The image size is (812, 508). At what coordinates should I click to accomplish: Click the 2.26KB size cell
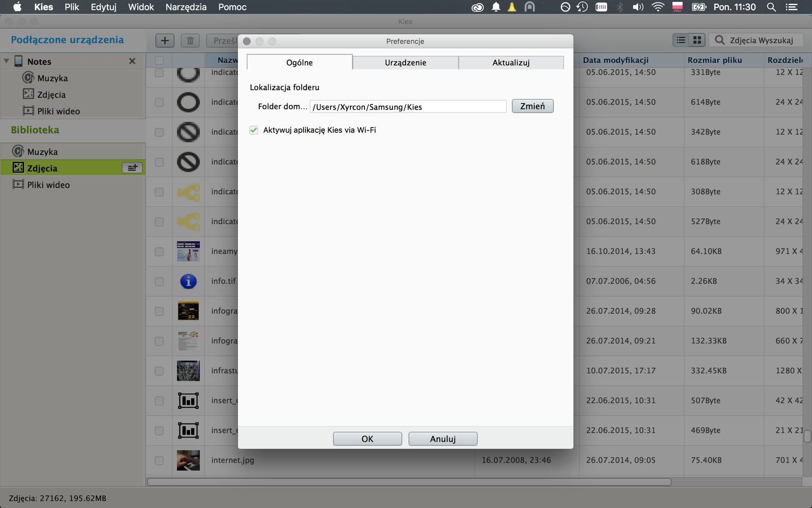(x=704, y=281)
